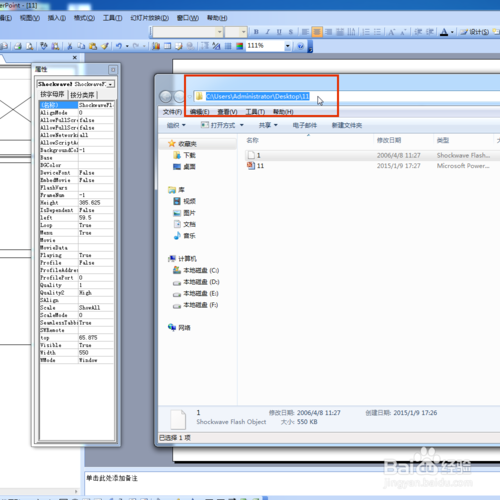Go back in the Explorer window
This screenshot has width=500, height=500.
click(x=166, y=97)
